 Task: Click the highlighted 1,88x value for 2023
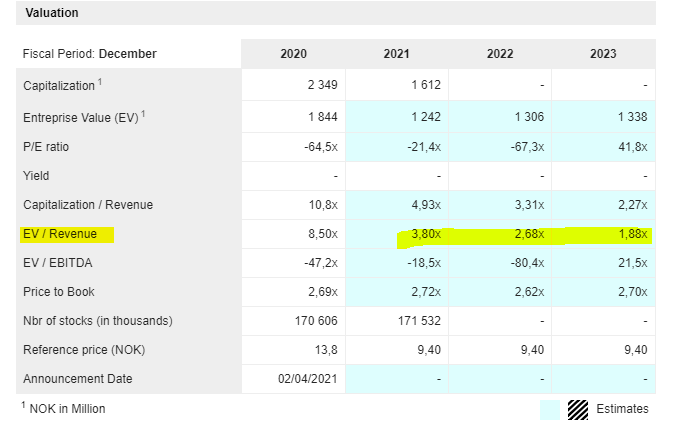(x=631, y=235)
